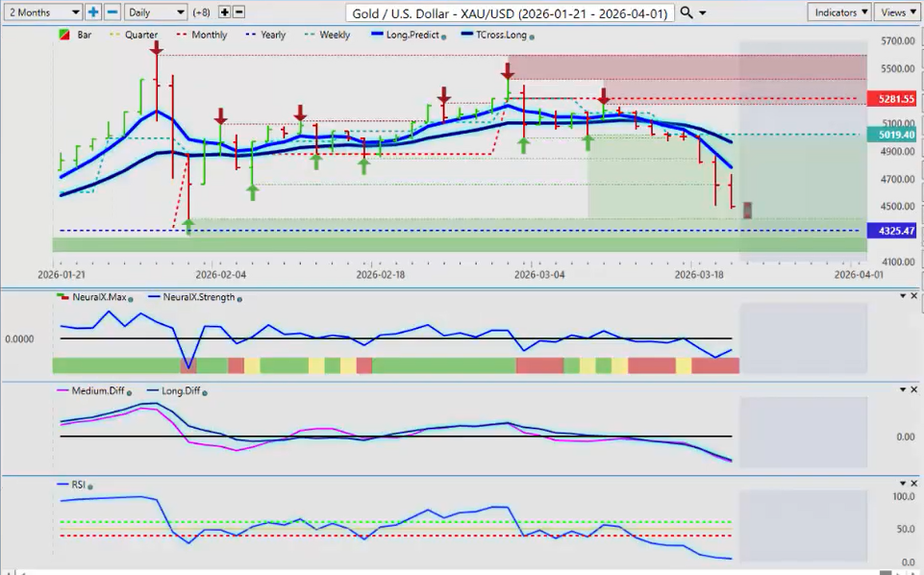Click the Monthly level legend label
Image resolution: width=924 pixels, height=575 pixels.
(x=209, y=36)
